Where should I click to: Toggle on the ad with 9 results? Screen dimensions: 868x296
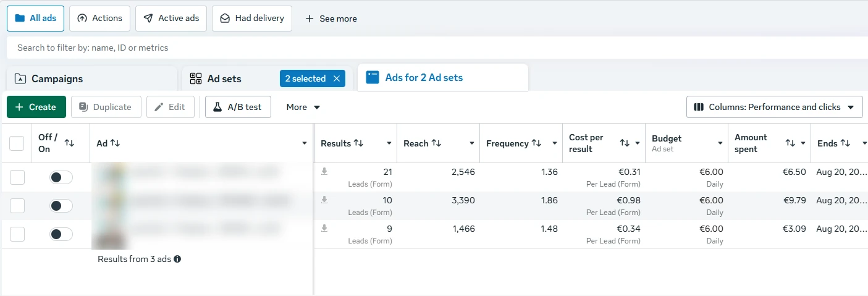coord(61,234)
